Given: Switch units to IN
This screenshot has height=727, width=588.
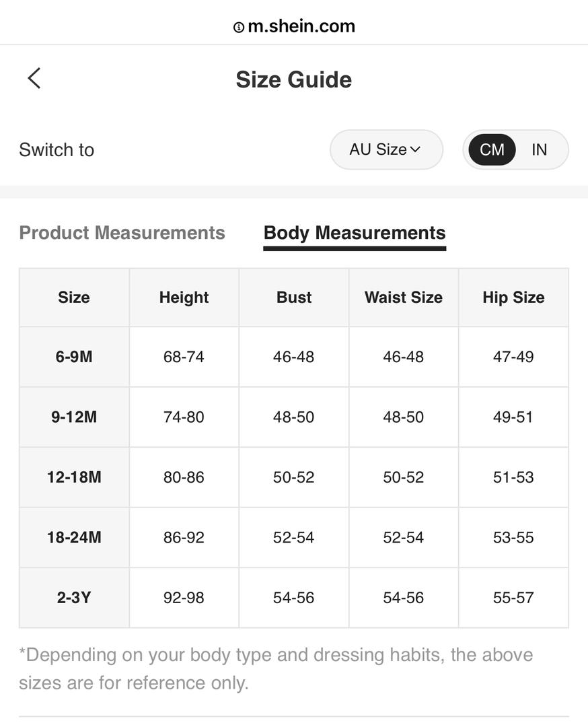Looking at the screenshot, I should [x=540, y=149].
